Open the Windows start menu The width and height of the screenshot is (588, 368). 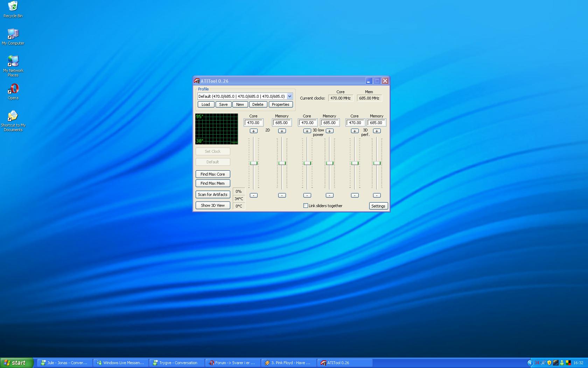(16, 363)
